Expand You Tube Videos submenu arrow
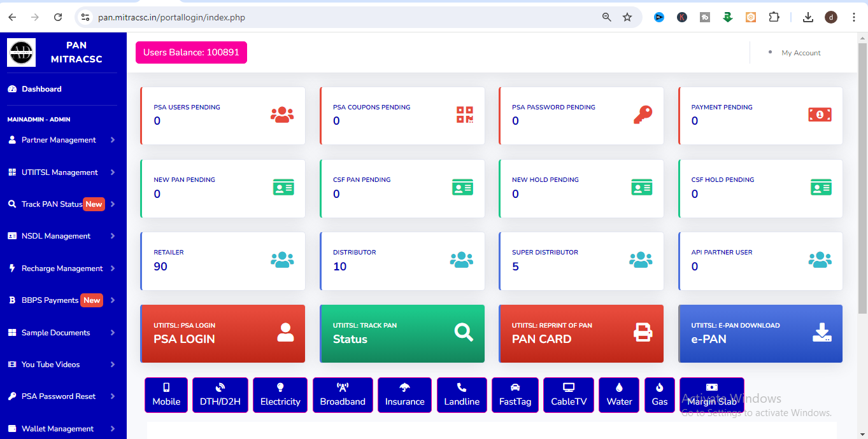 [113, 365]
